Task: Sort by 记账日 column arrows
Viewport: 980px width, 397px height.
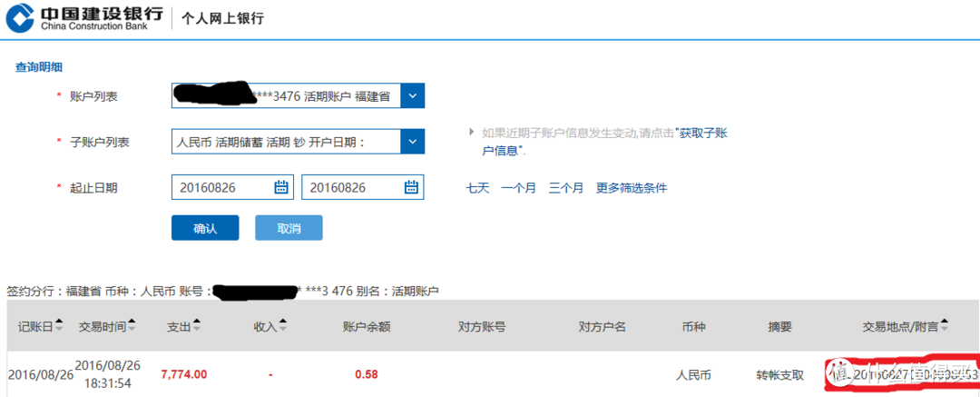Action: click(x=59, y=325)
